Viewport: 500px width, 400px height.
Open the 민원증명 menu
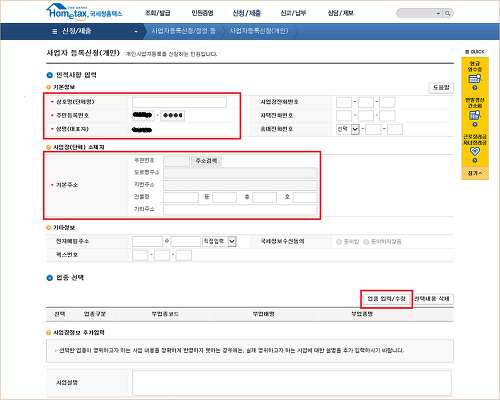click(202, 13)
